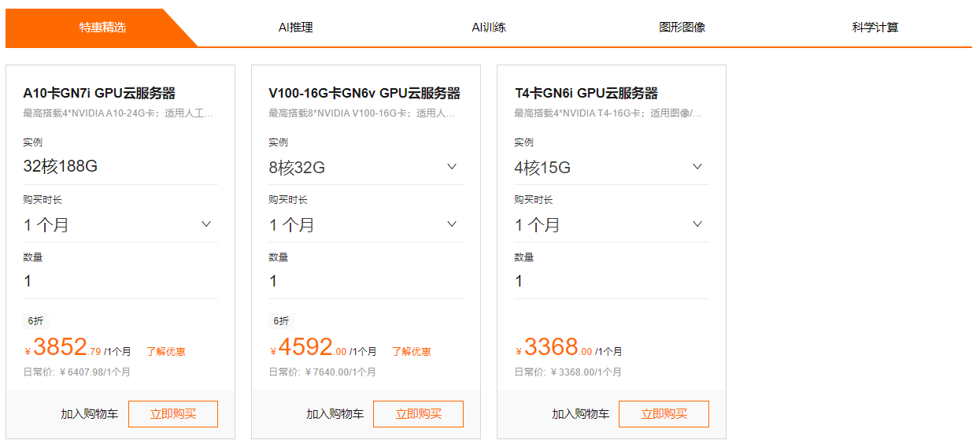
Task: Open the 科学计算 tab
Action: point(875,28)
